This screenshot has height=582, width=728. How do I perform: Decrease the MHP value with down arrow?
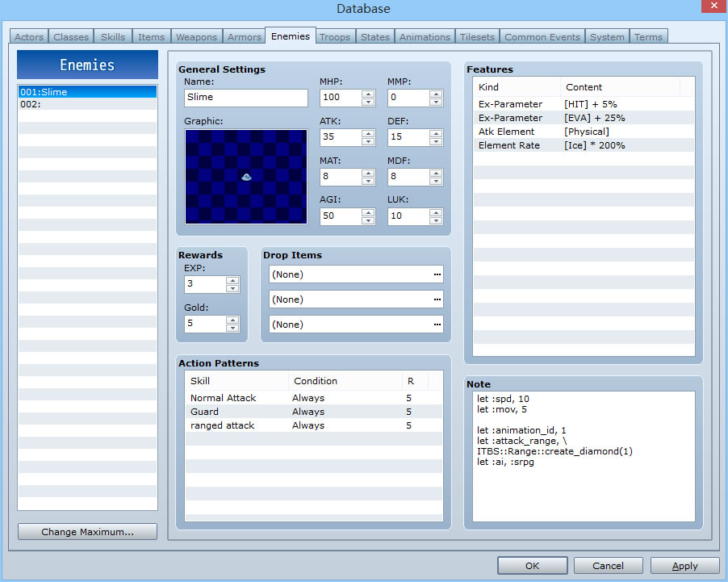tap(368, 102)
